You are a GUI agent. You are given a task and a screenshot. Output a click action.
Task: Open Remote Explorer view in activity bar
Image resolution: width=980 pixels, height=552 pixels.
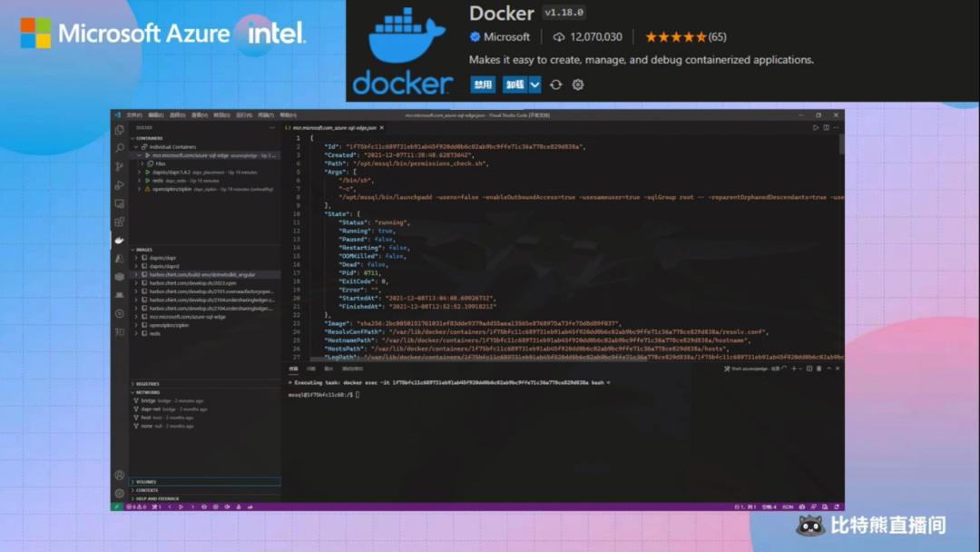coord(120,203)
